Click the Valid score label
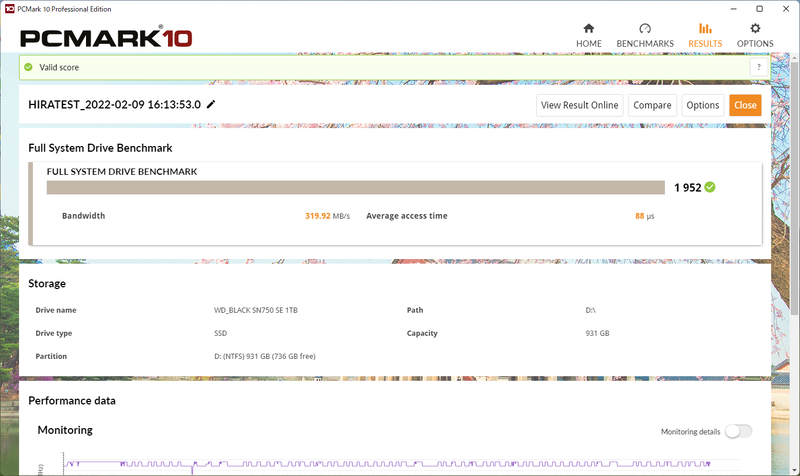Viewport: 800px width, 476px height. 59,67
